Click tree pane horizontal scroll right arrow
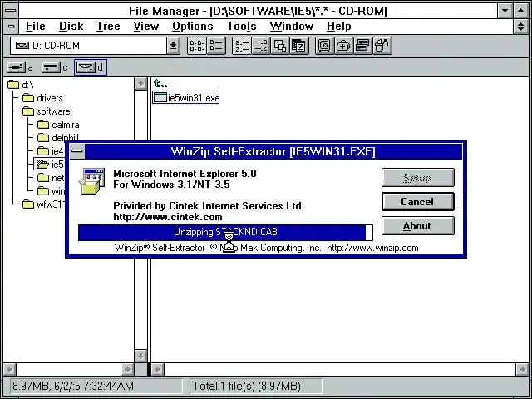This screenshot has width=532, height=399. point(127,369)
